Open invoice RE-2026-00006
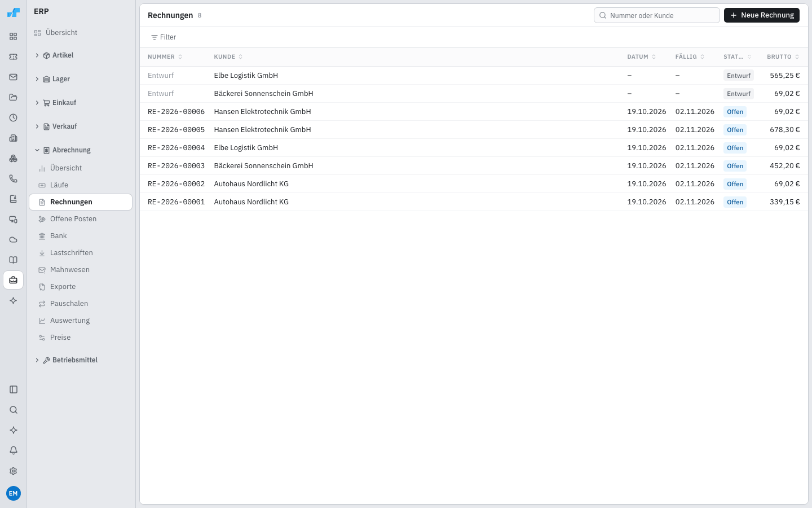The width and height of the screenshot is (812, 508). (474, 112)
